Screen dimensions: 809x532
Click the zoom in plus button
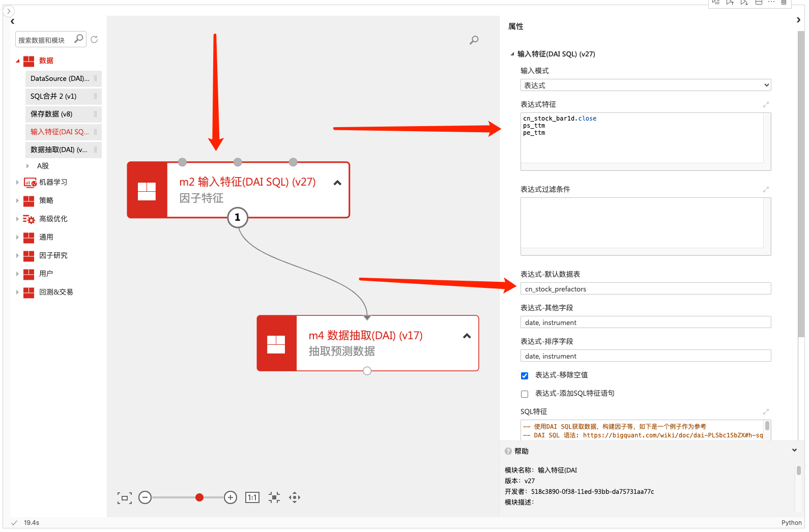point(230,497)
